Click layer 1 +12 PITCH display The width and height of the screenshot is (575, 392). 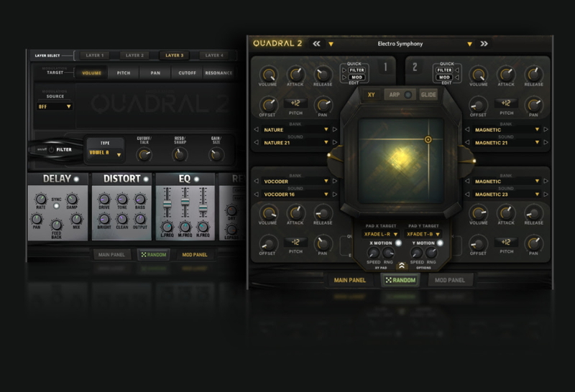295,103
